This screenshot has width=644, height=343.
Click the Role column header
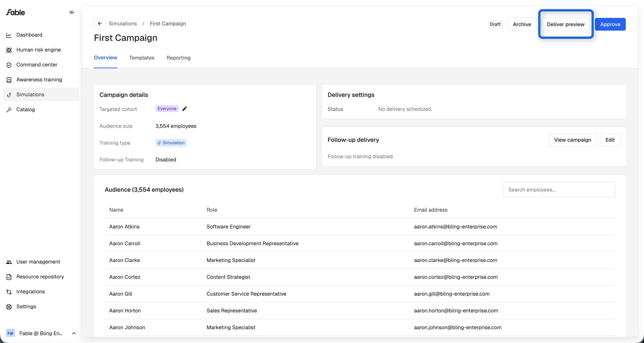pyautogui.click(x=212, y=210)
